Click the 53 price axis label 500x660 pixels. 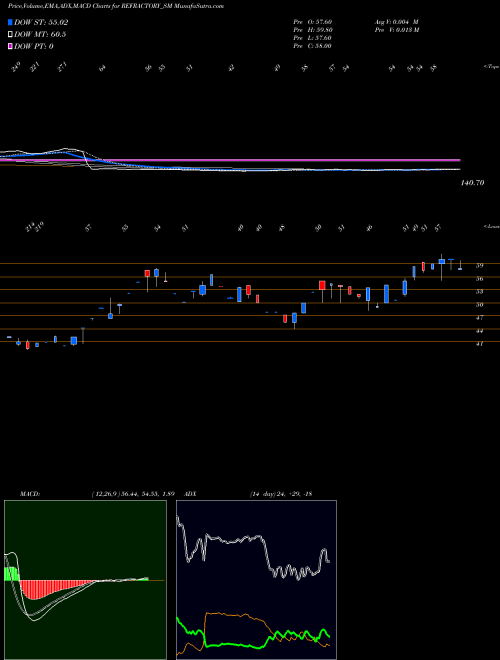pos(479,291)
